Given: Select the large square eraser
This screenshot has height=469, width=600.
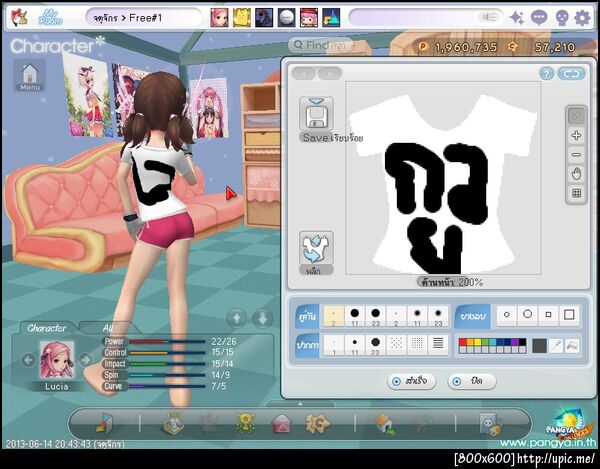Looking at the screenshot, I should (569, 315).
